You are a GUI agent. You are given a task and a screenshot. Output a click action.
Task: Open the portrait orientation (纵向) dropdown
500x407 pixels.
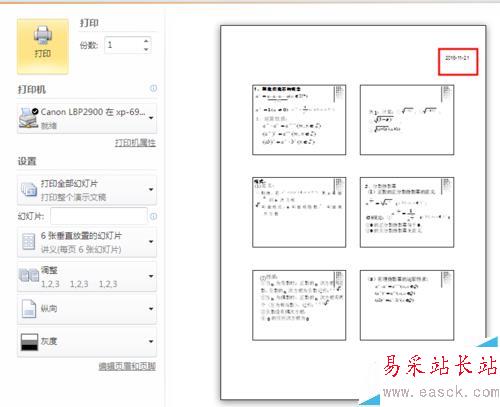click(x=87, y=309)
